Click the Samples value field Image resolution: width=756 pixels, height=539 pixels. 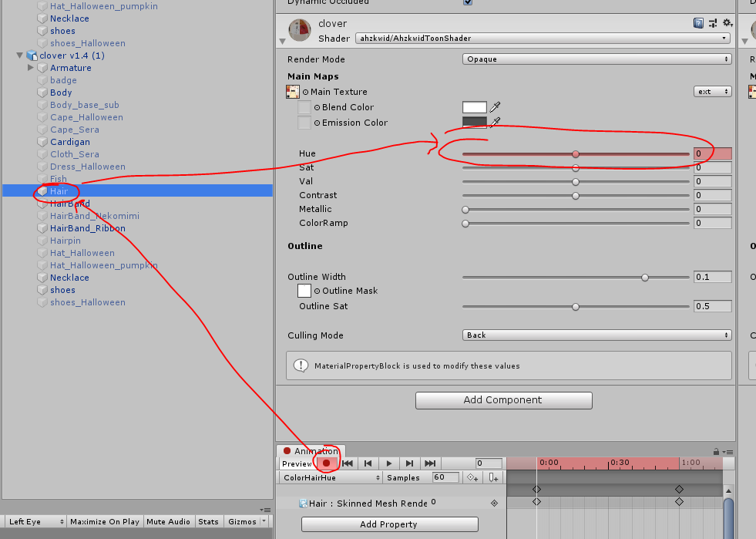coord(445,477)
